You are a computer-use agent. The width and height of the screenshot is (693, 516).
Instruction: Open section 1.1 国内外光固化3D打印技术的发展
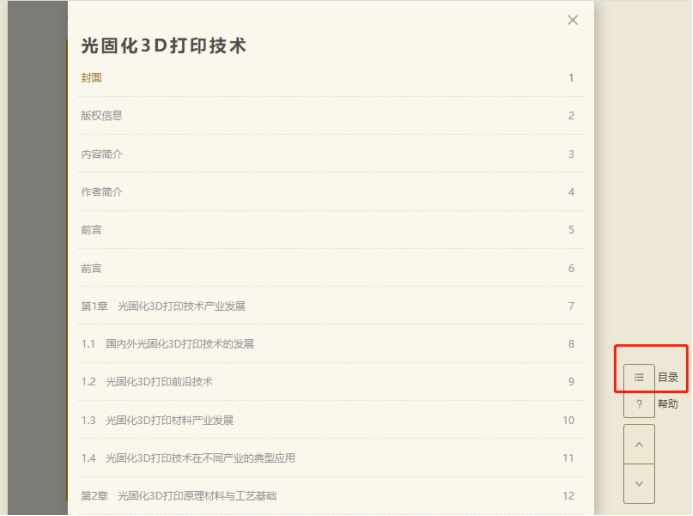click(x=167, y=344)
